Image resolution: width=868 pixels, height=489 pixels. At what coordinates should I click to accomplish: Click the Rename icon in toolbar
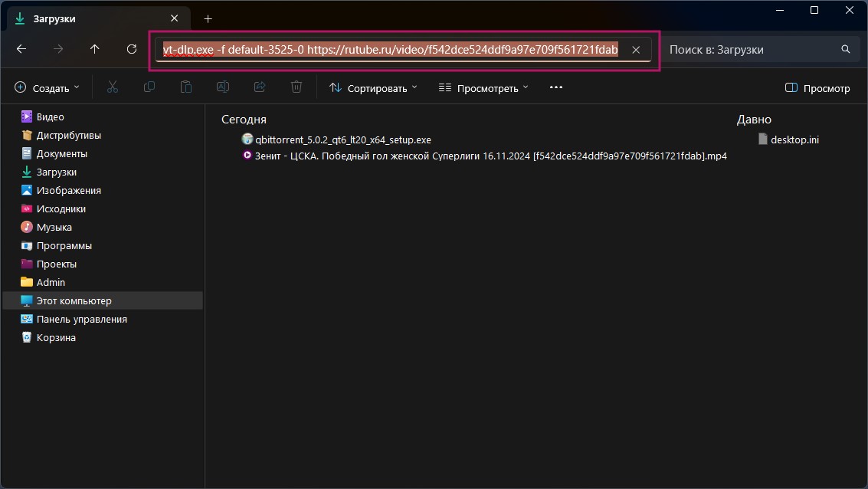point(223,87)
